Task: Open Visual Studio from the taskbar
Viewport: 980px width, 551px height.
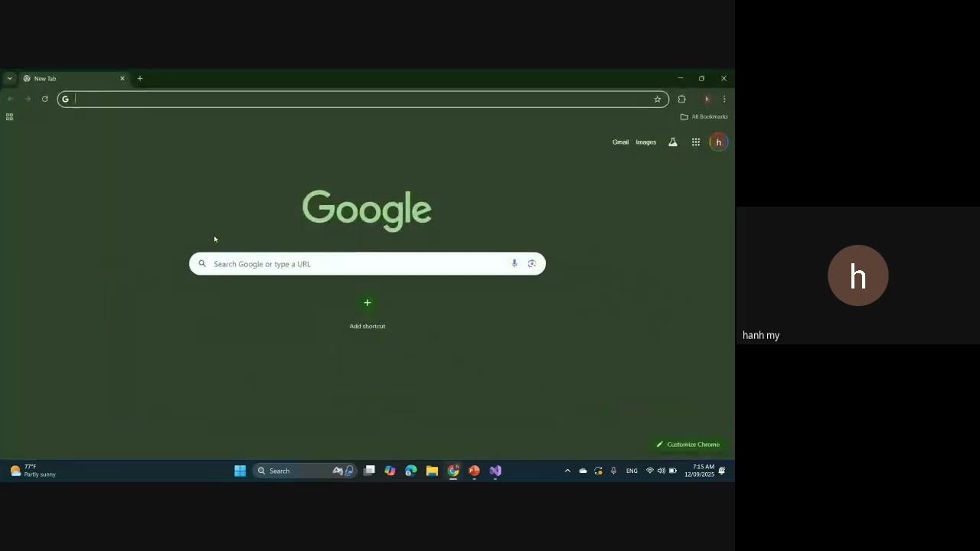Action: coord(495,471)
